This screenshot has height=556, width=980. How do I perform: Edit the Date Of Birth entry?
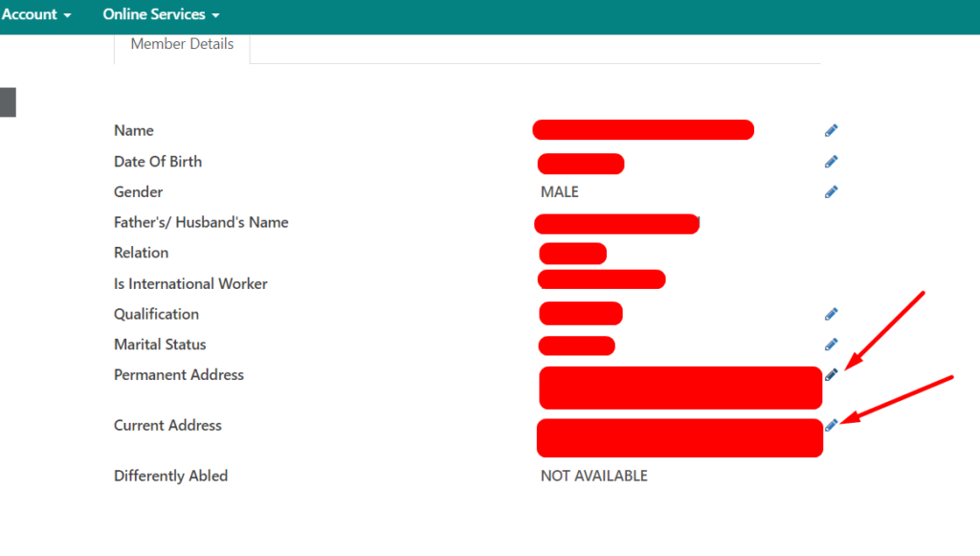831,161
